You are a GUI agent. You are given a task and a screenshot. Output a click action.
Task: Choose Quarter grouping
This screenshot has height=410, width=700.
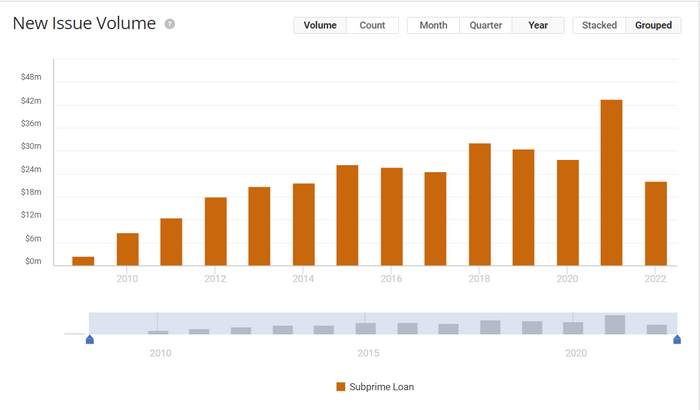click(486, 25)
